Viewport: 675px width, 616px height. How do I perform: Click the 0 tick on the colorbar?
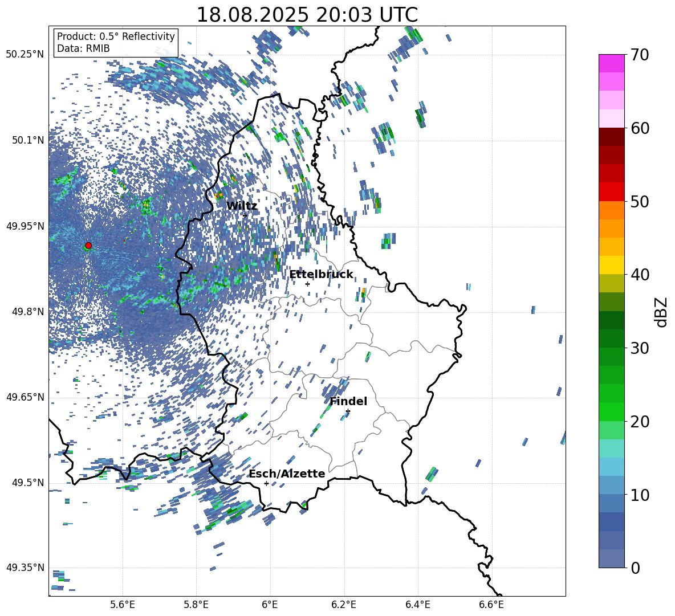click(635, 568)
